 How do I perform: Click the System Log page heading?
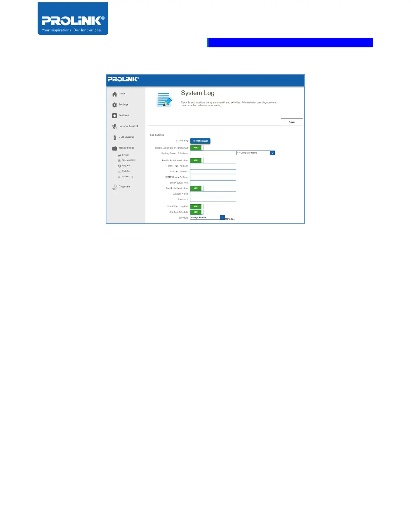pyautogui.click(x=197, y=93)
